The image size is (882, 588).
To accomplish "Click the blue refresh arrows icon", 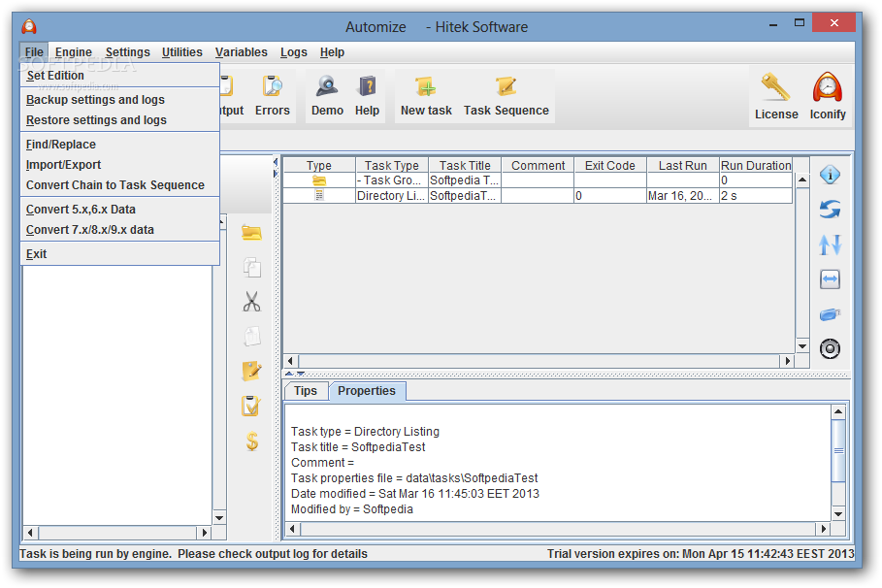I will [830, 210].
